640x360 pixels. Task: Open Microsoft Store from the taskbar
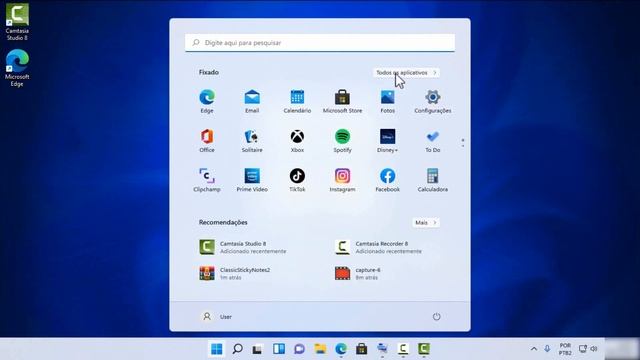coord(362,349)
